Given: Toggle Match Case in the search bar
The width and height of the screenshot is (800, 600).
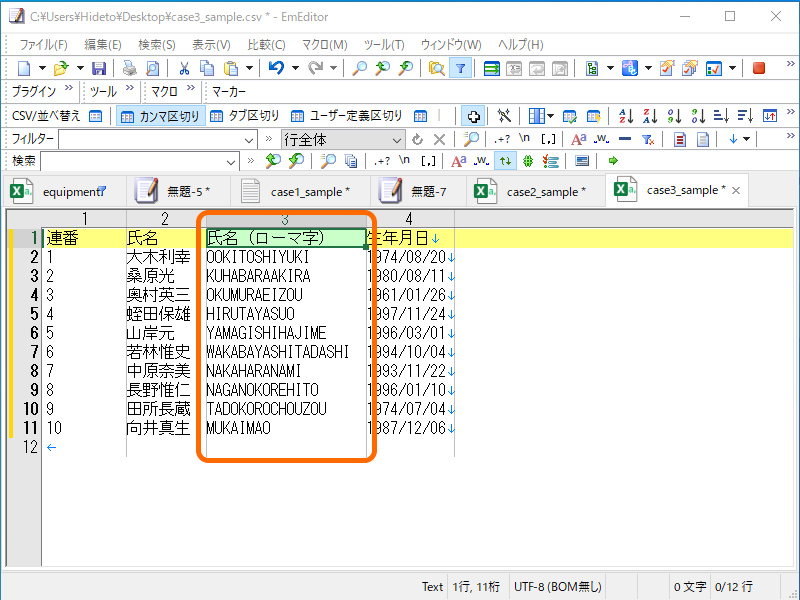Looking at the screenshot, I should pyautogui.click(x=459, y=161).
